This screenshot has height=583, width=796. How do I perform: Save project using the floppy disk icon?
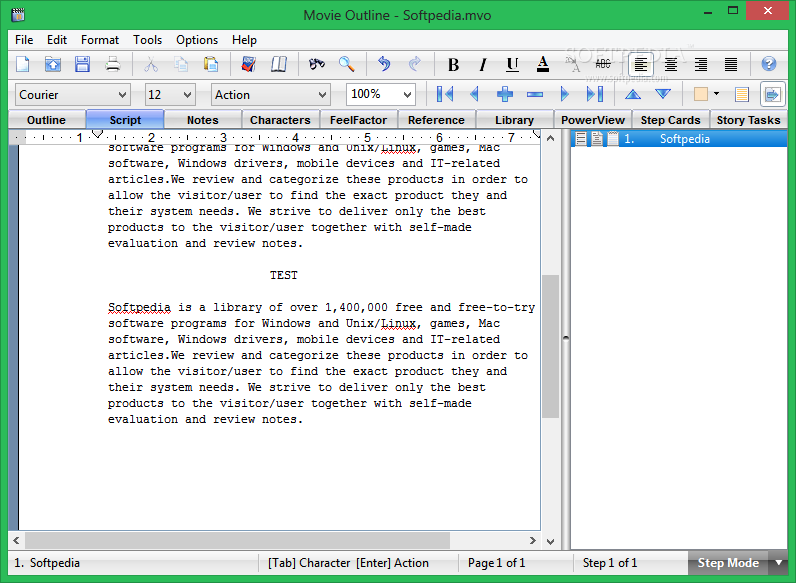[82, 64]
